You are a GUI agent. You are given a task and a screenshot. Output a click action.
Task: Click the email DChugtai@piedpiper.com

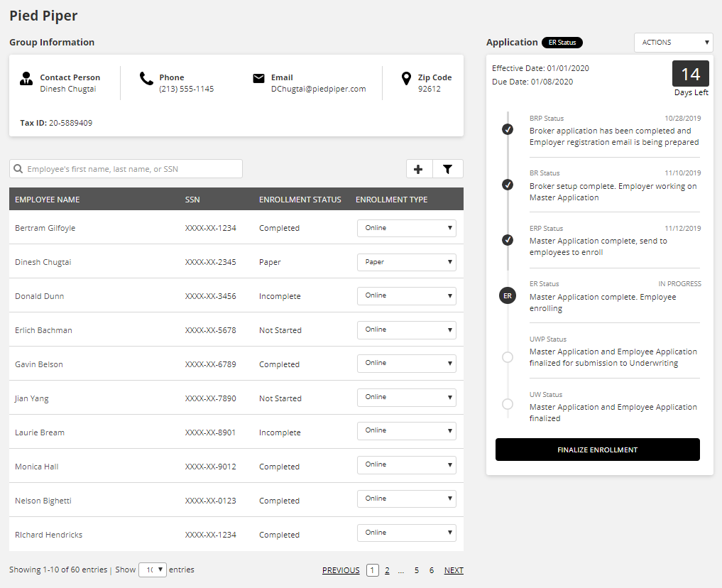point(318,89)
